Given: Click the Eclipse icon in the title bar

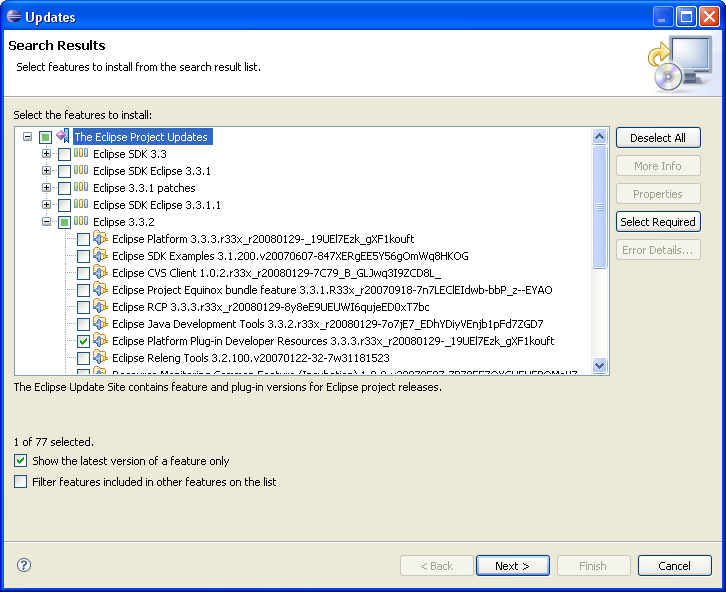Looking at the screenshot, I should click(14, 16).
